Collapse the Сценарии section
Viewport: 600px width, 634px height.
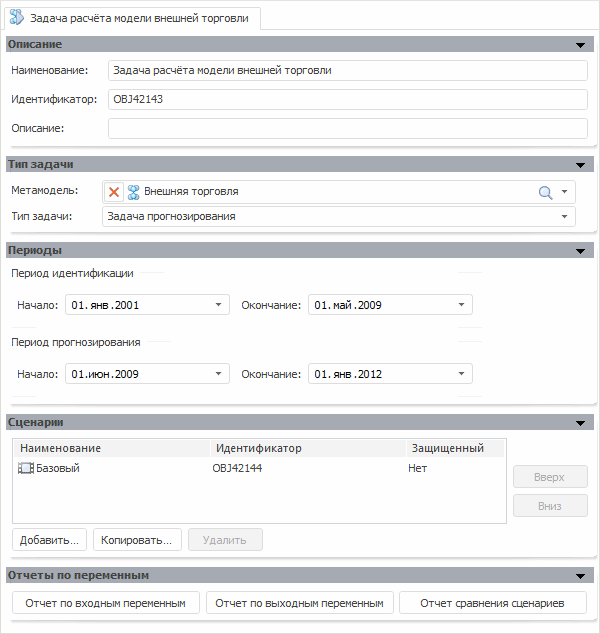(x=580, y=424)
